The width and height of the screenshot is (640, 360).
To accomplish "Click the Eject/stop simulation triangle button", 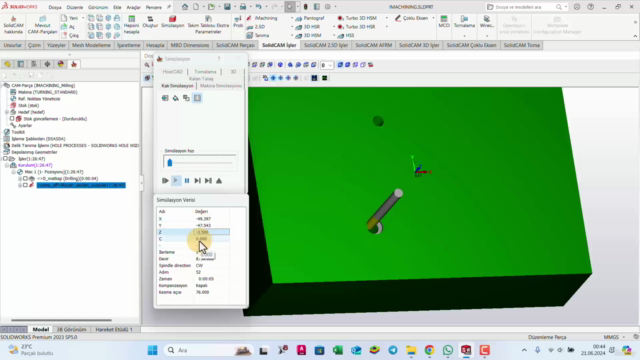I will (x=219, y=180).
